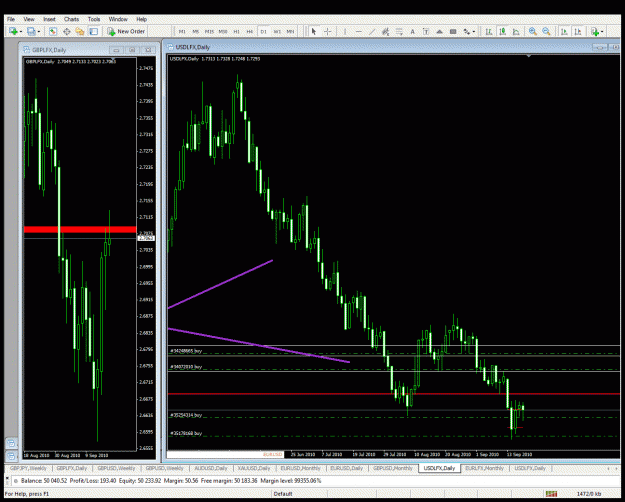Switch to AUDUSD,Daily chart tab
This screenshot has width=625, height=502.
[x=211, y=468]
